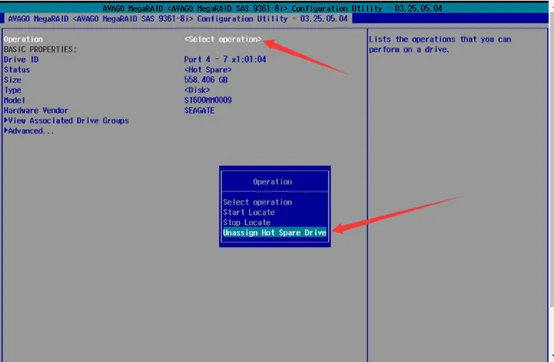Screen dimensions: 554x362
Task: Select Stop Locate in Operation popup
Action: click(247, 222)
